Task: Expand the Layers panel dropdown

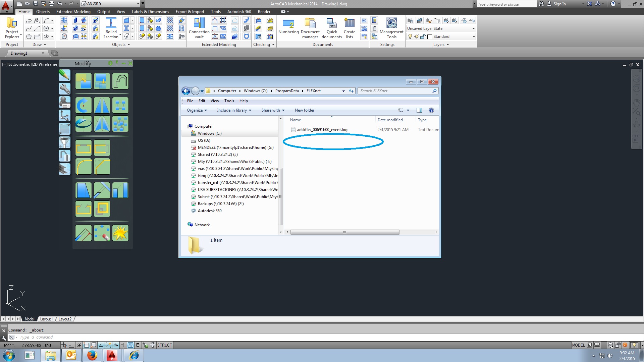Action: coord(441,45)
